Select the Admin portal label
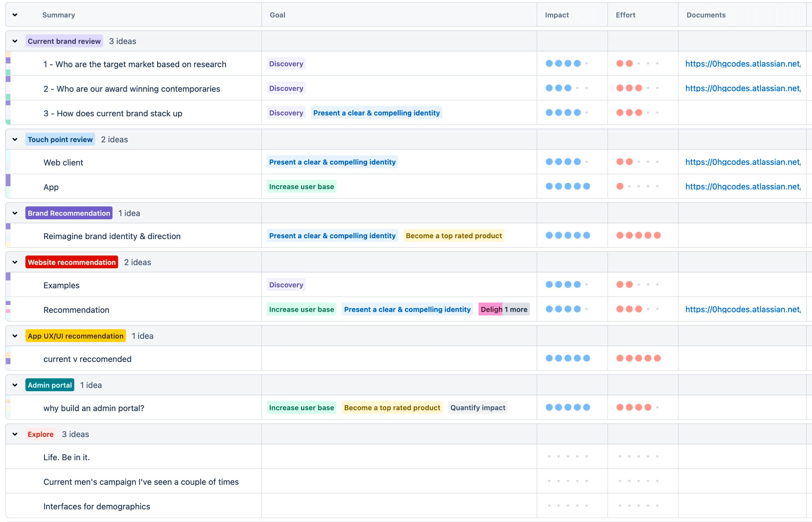The height and width of the screenshot is (522, 812). 50,385
